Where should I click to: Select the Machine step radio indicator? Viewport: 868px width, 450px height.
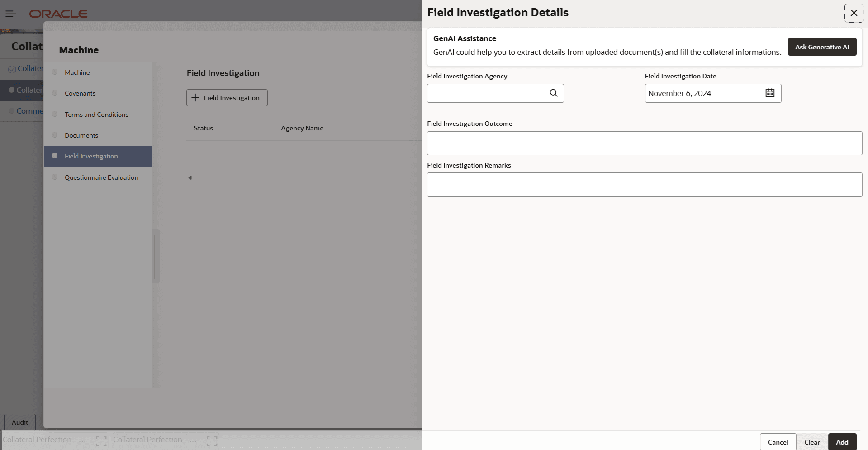tap(54, 72)
